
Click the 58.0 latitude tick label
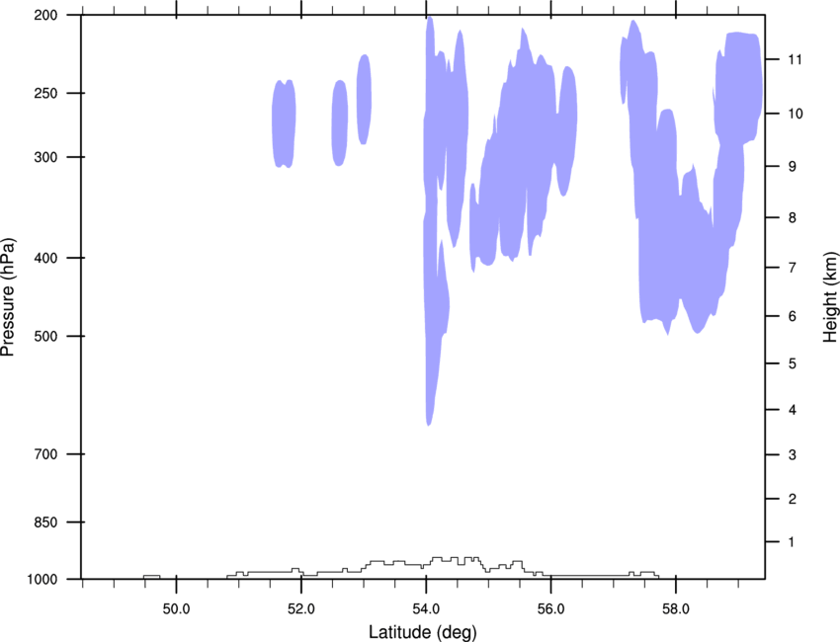[676, 609]
